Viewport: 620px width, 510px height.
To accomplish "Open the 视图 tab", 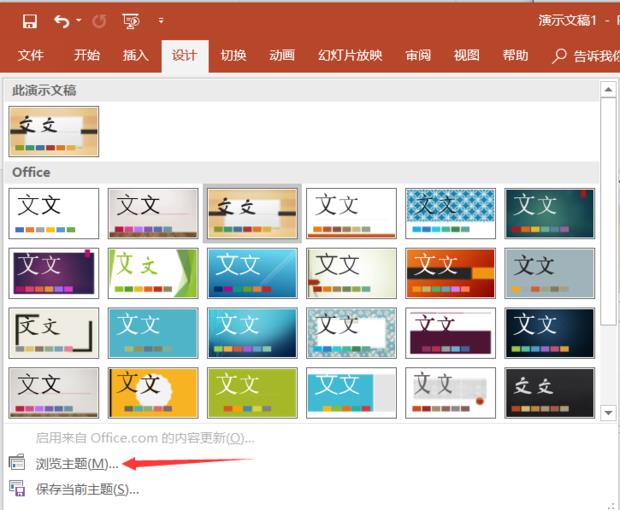I will click(467, 55).
